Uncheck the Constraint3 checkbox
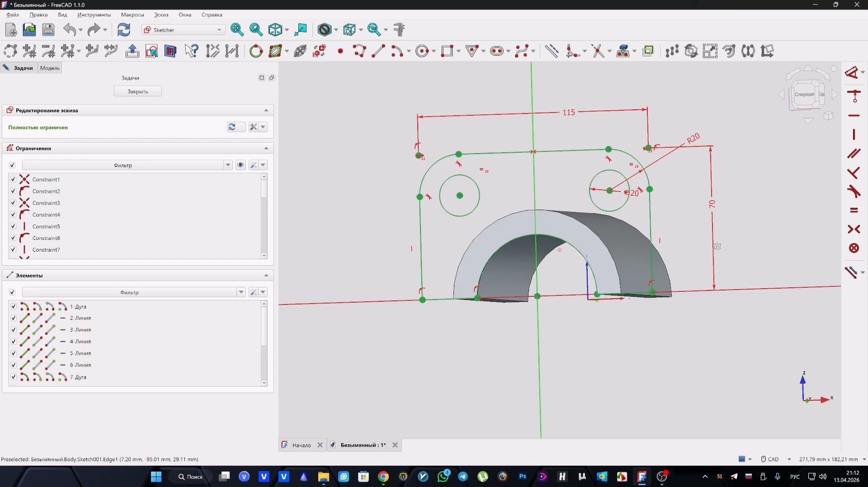Viewport: 868px width, 487px height. click(13, 203)
